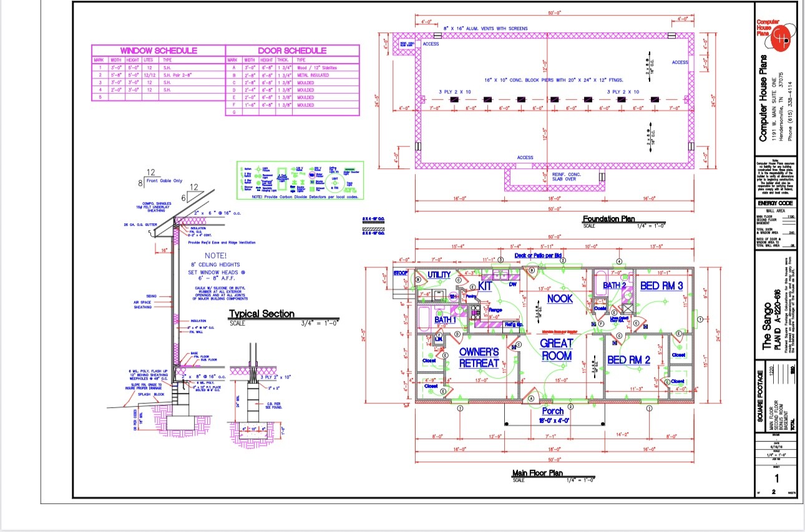
Task: Click the 'STOOP' label on floor plan
Action: pos(401,273)
